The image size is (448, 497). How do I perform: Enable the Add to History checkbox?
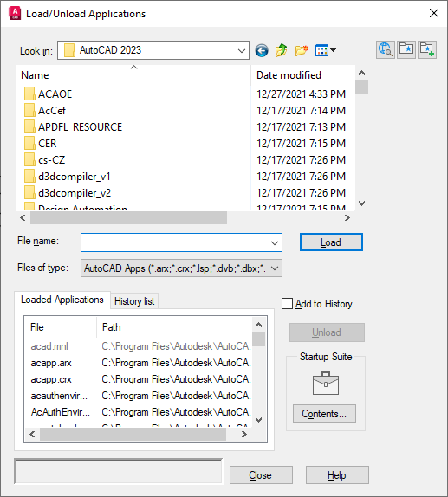[x=287, y=303]
